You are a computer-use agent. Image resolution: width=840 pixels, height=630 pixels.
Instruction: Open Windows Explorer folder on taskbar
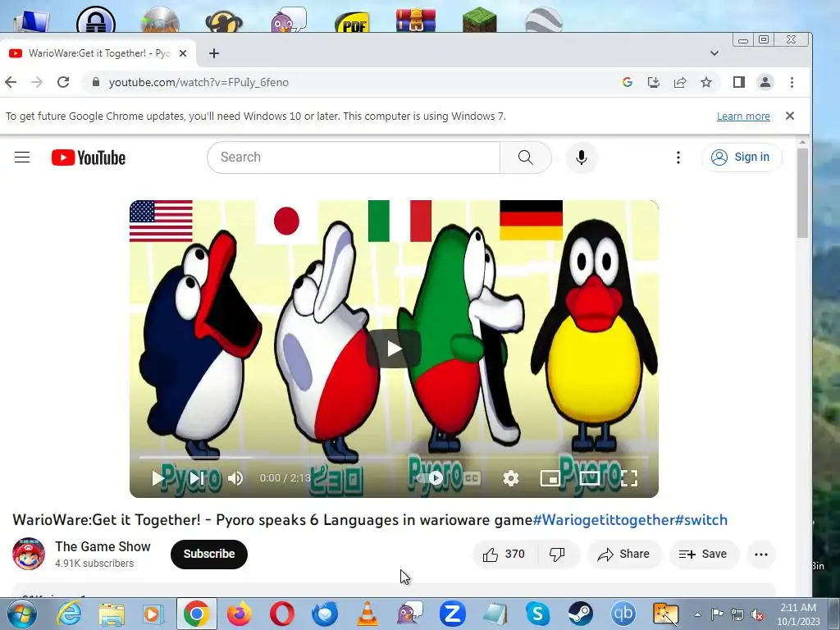click(x=112, y=614)
